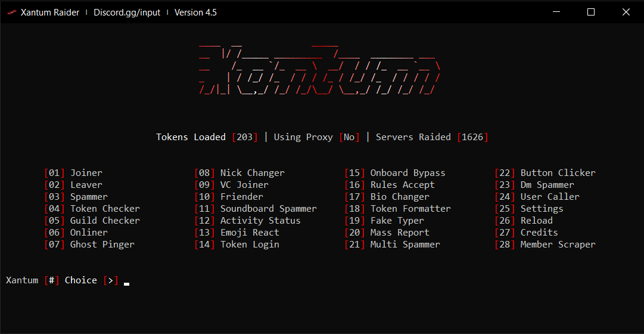
Task: Minimize the Xantum Raider window
Action: pos(556,13)
